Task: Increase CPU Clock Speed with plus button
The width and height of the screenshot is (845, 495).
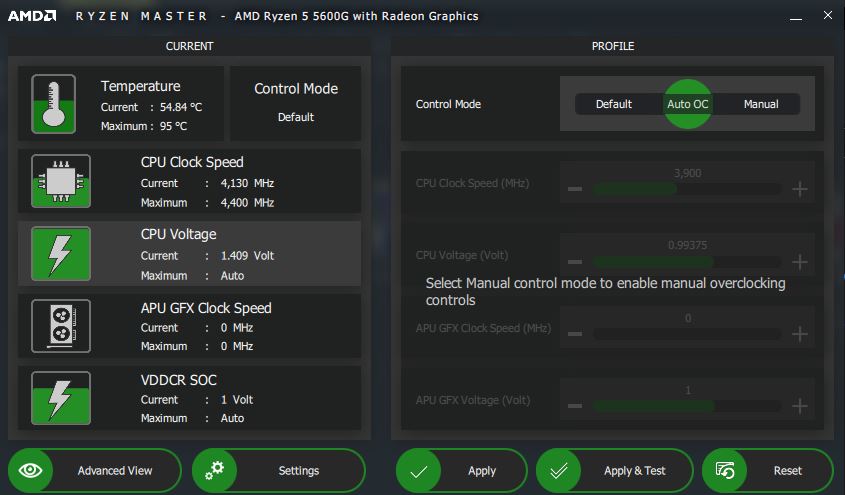Action: 799,189
